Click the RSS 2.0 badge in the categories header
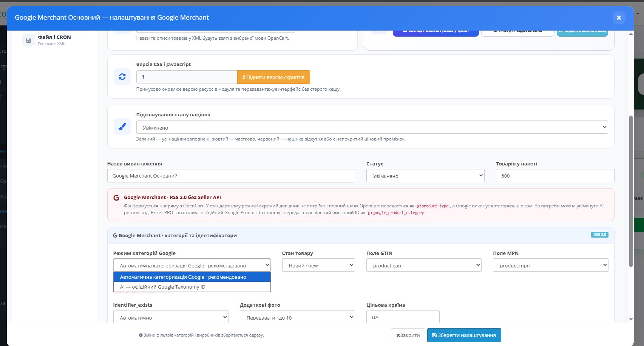The height and width of the screenshot is (346, 644). [599, 235]
